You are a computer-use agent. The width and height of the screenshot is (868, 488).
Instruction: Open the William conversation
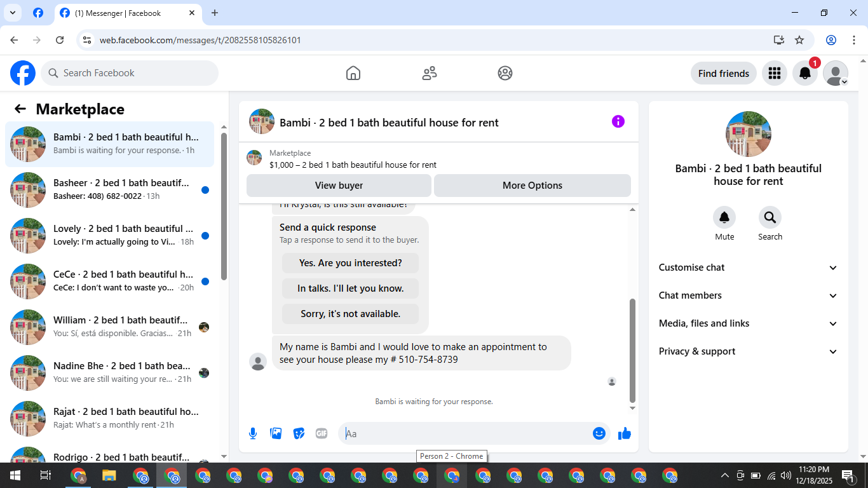pyautogui.click(x=110, y=327)
